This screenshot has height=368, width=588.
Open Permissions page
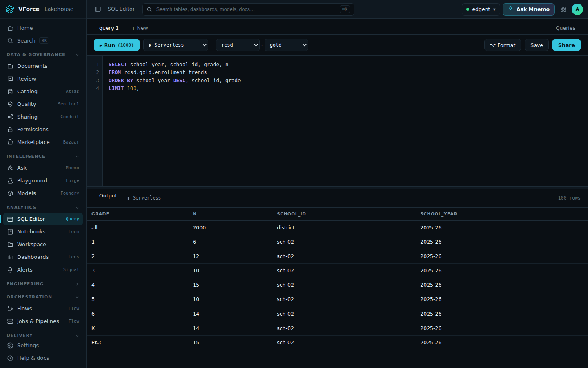coord(43,129)
